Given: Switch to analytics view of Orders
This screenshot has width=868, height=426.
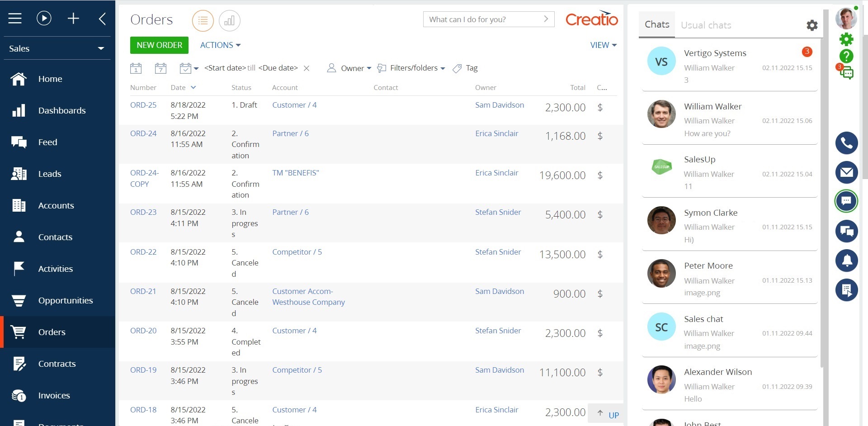Looking at the screenshot, I should point(230,20).
